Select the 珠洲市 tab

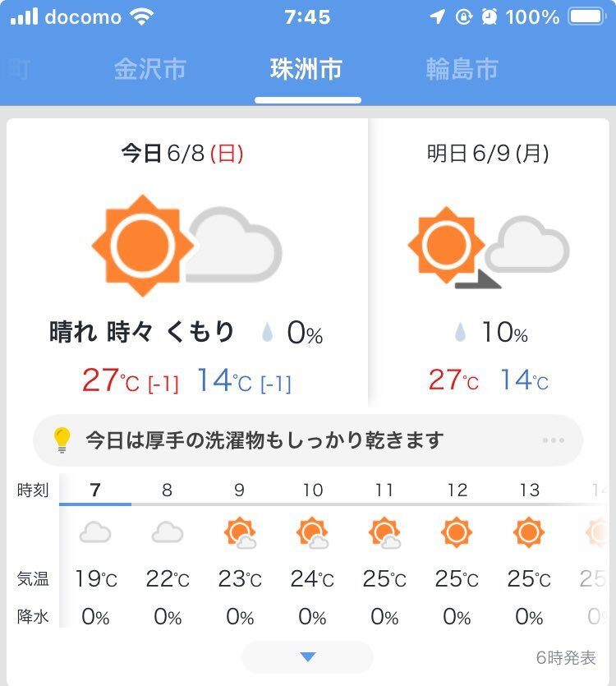[x=306, y=69]
